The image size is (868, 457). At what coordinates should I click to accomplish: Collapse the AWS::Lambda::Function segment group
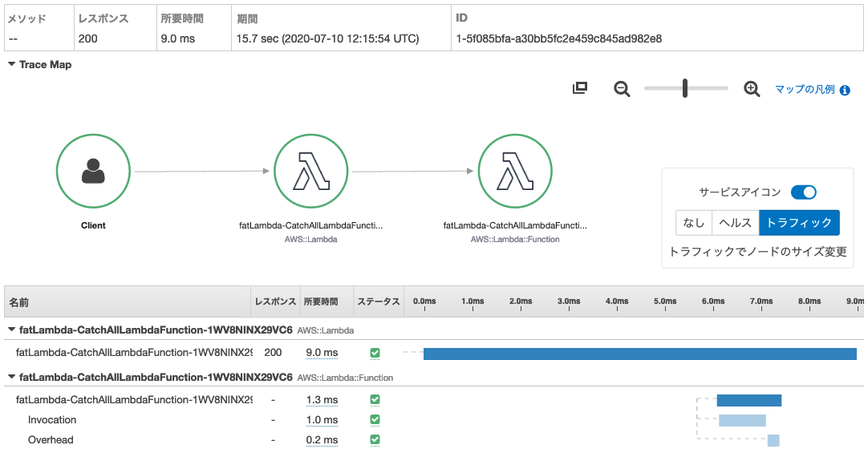tap(11, 378)
